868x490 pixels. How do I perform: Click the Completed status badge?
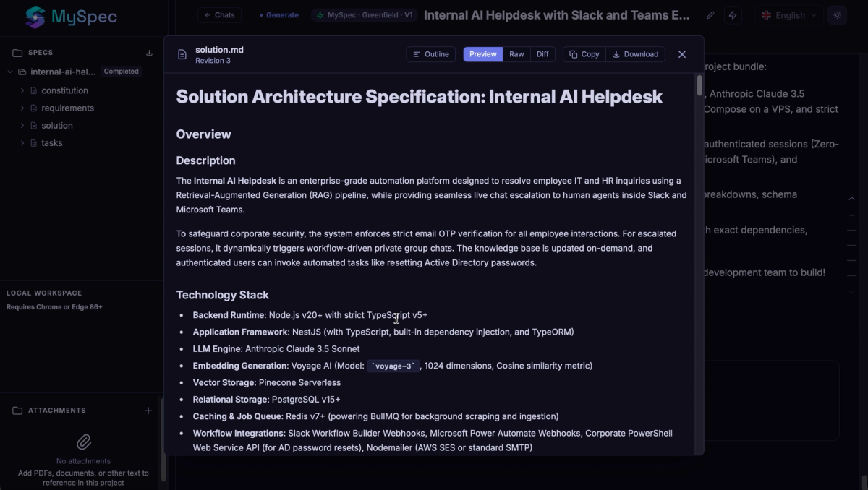point(122,72)
